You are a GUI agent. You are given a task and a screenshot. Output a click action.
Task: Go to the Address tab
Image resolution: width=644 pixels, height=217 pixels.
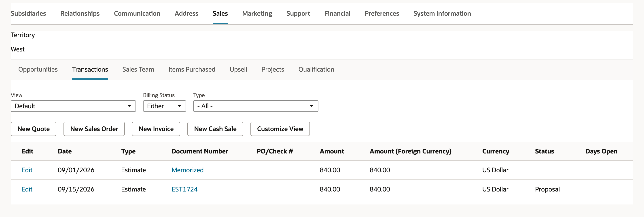point(186,13)
